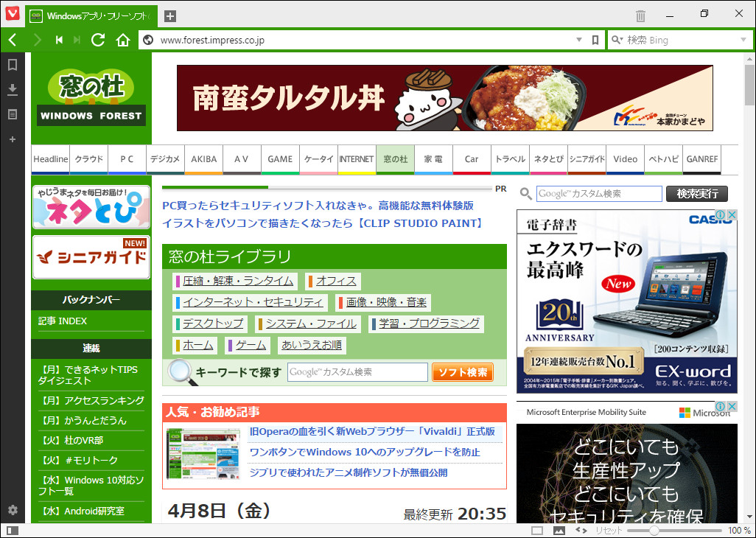The image size is (756, 538).
Task: Close the Microsoft ad with its X icon
Action: [732, 406]
